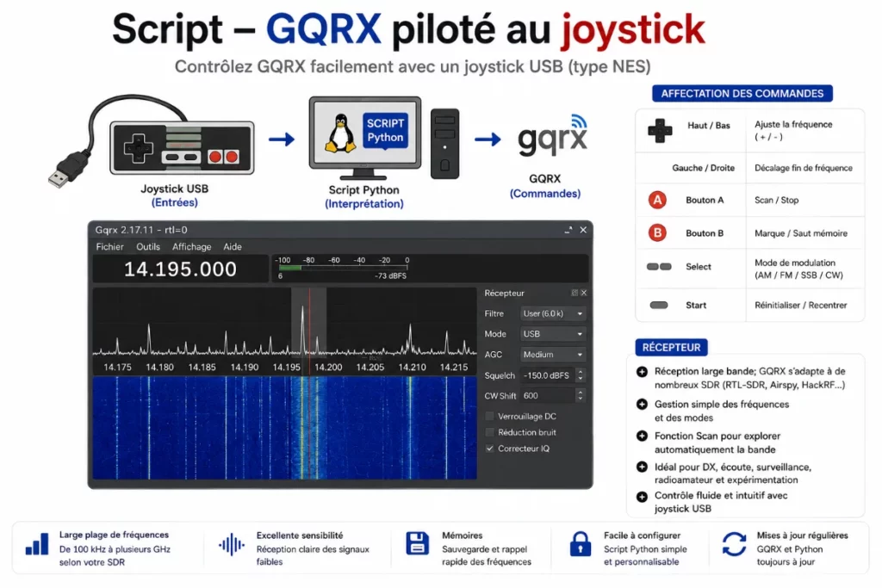Click the red B button icon

tap(657, 232)
